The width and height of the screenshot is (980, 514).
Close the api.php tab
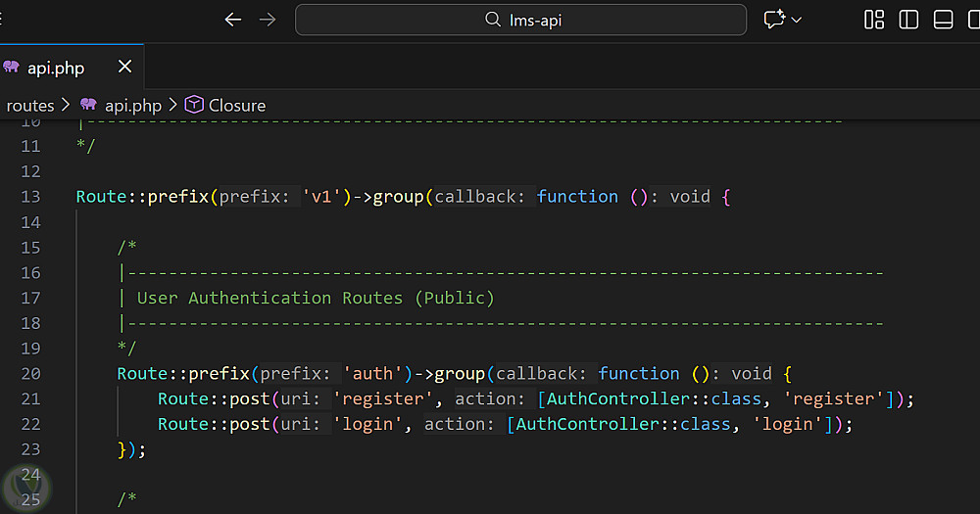[x=124, y=68]
